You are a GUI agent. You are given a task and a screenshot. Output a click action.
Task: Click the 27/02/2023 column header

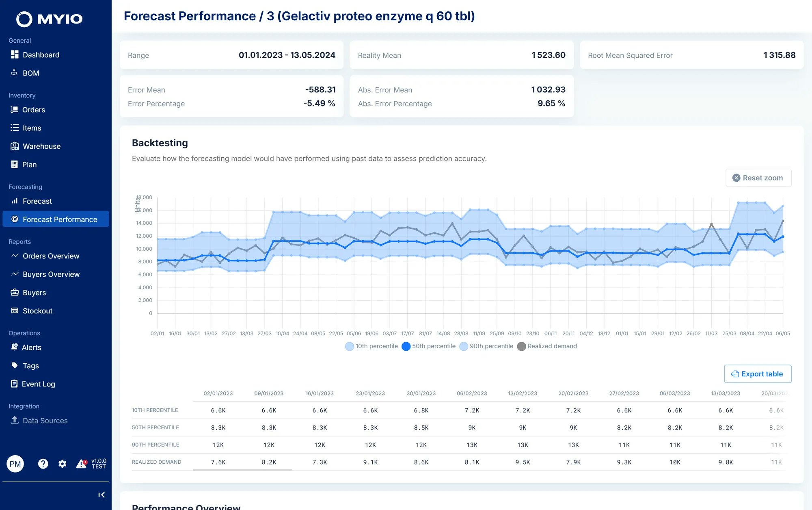pyautogui.click(x=624, y=393)
